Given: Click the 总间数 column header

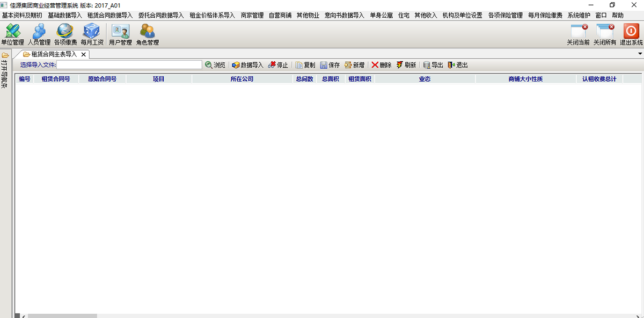Looking at the screenshot, I should (304, 79).
